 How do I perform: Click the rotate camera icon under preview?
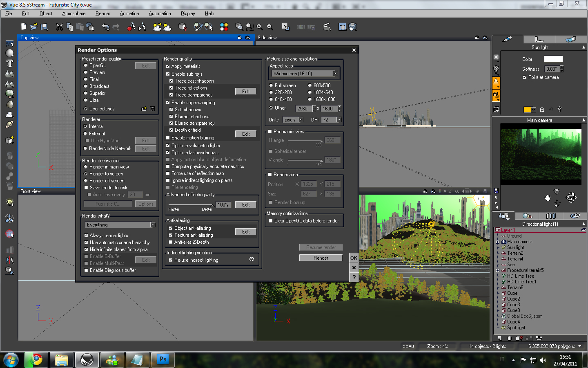click(x=571, y=197)
